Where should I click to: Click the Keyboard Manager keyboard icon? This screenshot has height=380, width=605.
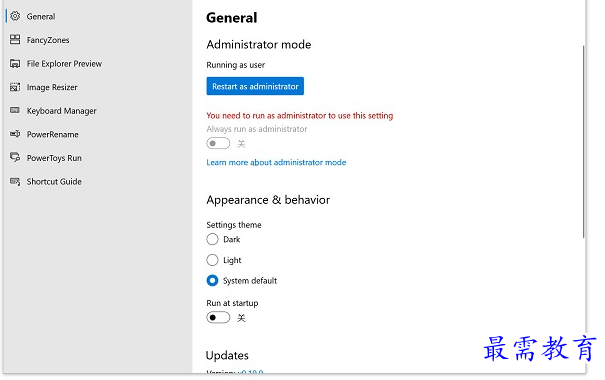click(x=15, y=110)
